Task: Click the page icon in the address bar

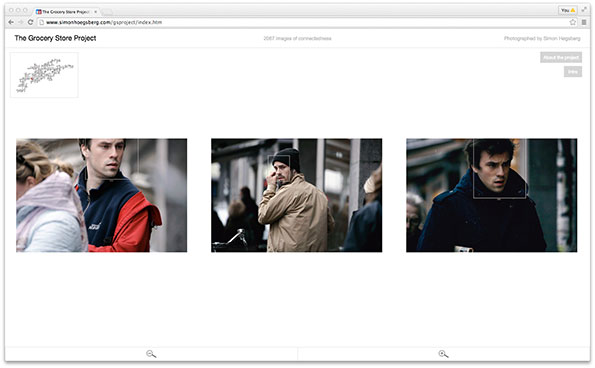Action: [x=42, y=22]
